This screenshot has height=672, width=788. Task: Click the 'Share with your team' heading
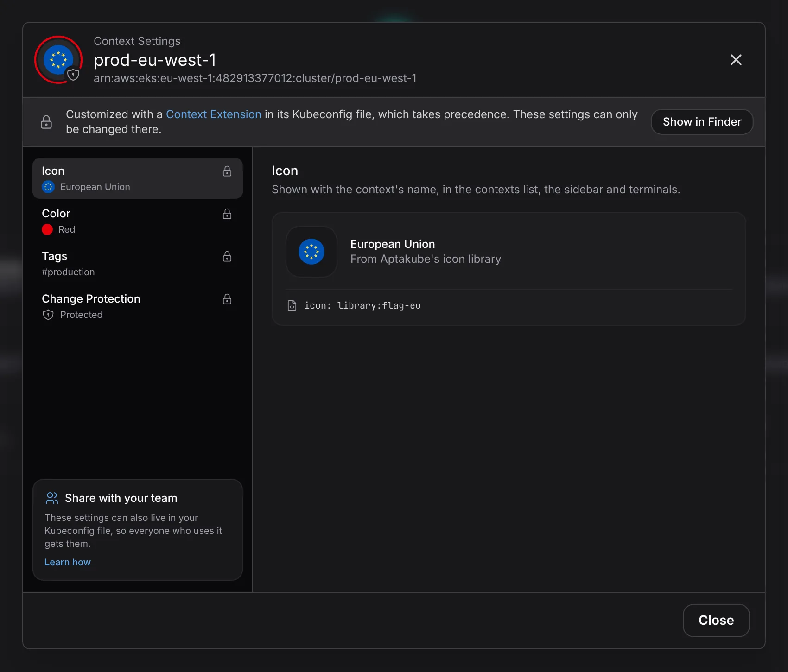[x=121, y=498]
